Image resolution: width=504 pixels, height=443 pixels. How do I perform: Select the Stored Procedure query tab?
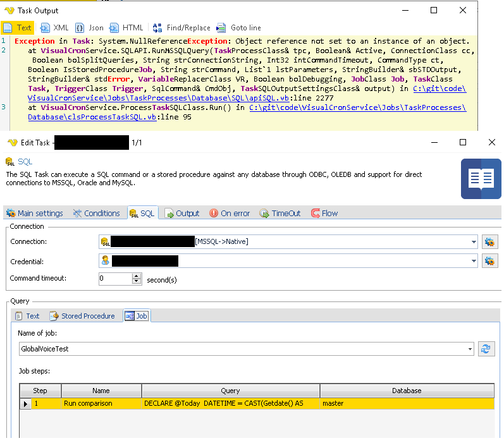click(x=83, y=316)
